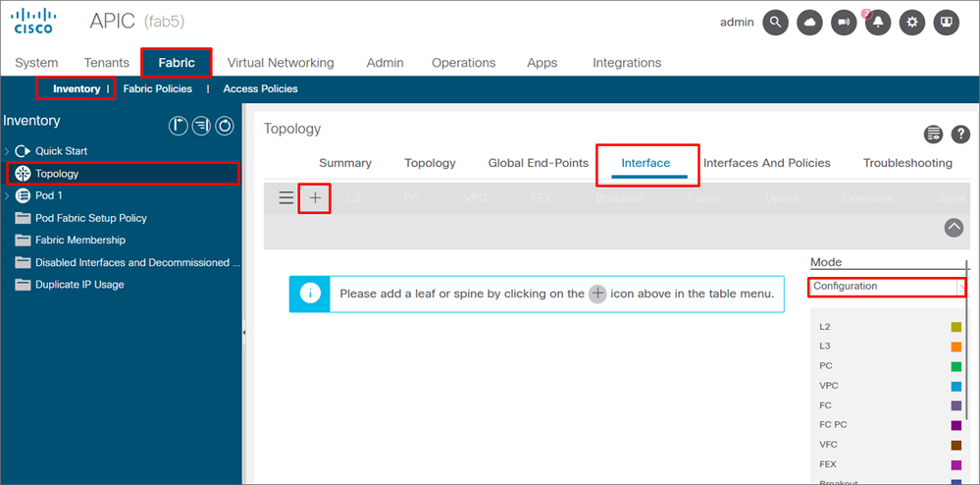Screen dimensions: 980x485
Task: Select the Fabric Policies submenu
Action: click(x=158, y=89)
